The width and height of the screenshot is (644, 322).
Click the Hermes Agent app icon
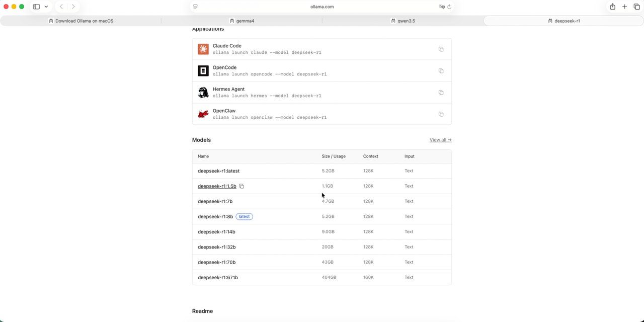click(203, 93)
